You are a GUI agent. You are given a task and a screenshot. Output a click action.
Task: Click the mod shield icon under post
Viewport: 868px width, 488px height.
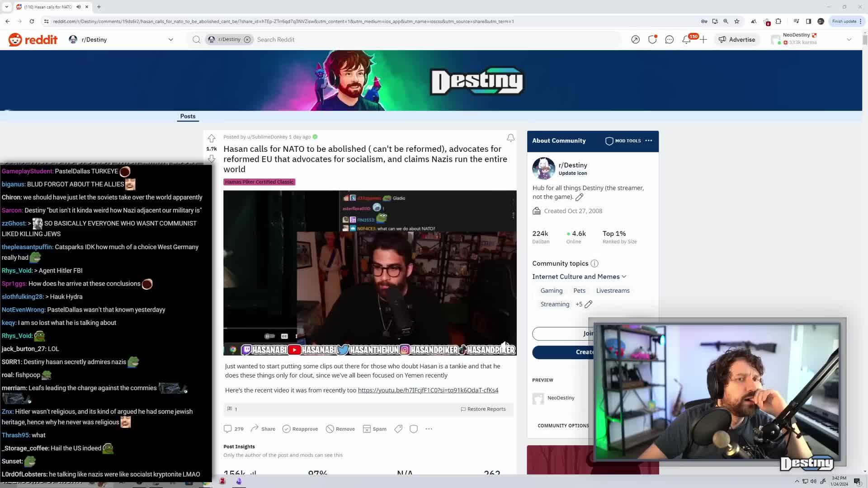tap(414, 429)
